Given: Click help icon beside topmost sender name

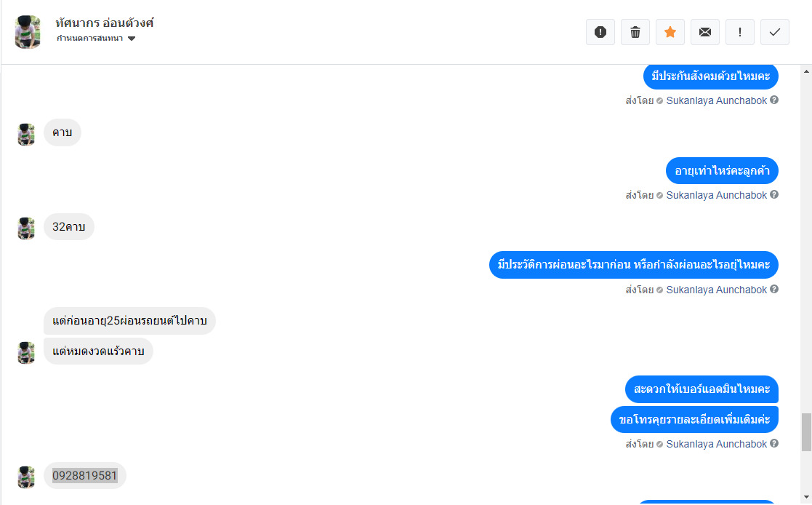Looking at the screenshot, I should tap(774, 100).
